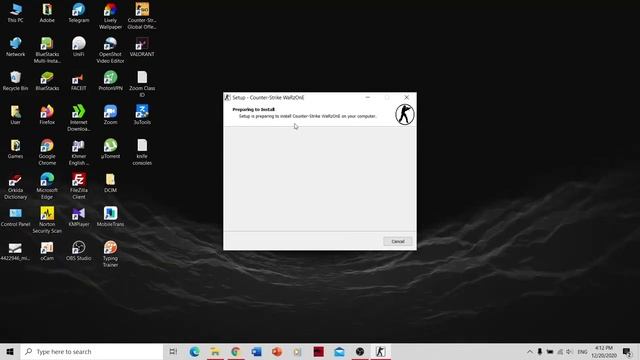The height and width of the screenshot is (360, 640).
Task: Select the Counter-Strike setup taskbar icon
Action: pyautogui.click(x=380, y=351)
